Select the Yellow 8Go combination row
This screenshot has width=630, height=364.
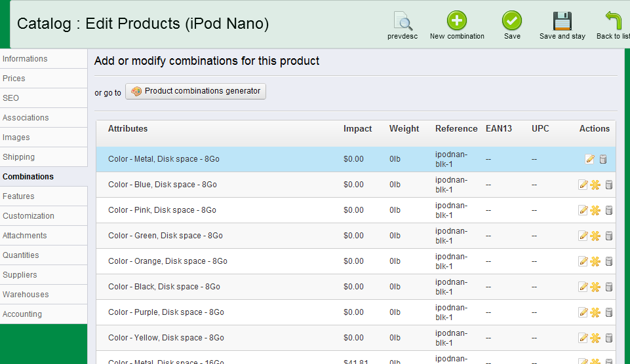pyautogui.click(x=166, y=338)
